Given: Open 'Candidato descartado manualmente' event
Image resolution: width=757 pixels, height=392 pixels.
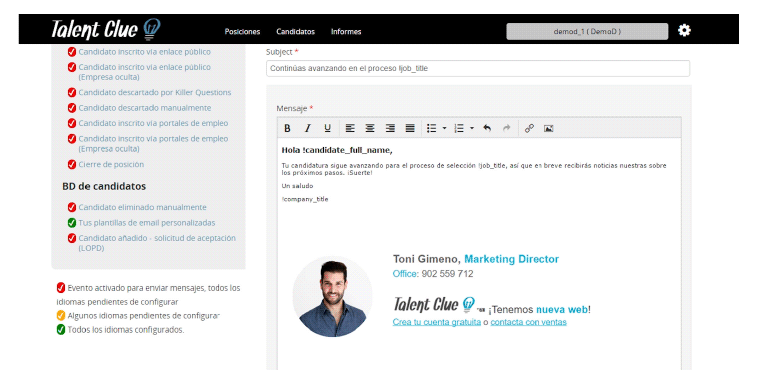Looking at the screenshot, I should 145,108.
